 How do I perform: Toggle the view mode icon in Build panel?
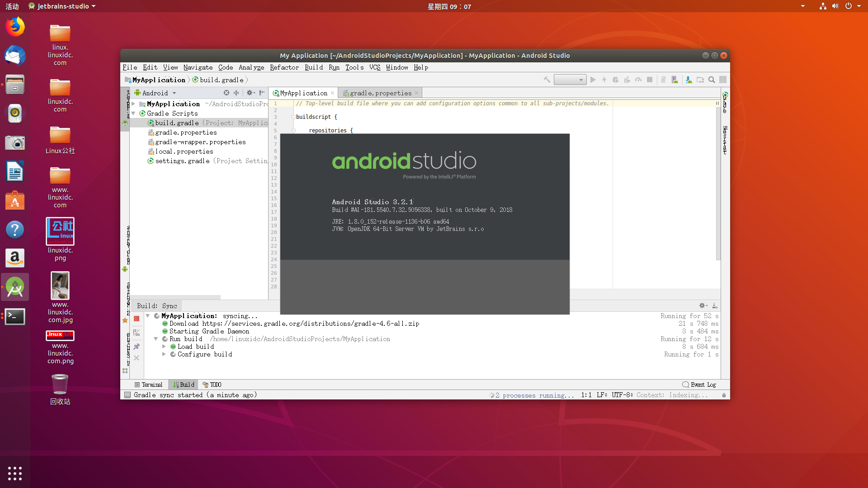[x=137, y=333]
